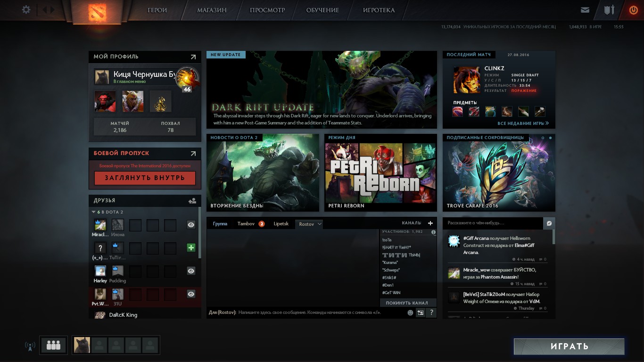Open the Магазин menu
644x362 pixels.
coord(212,10)
